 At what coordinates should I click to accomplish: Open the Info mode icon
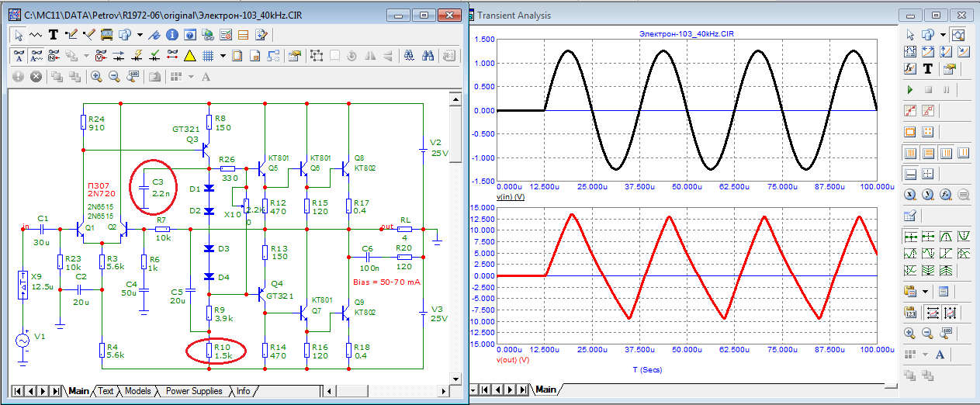pos(172,35)
